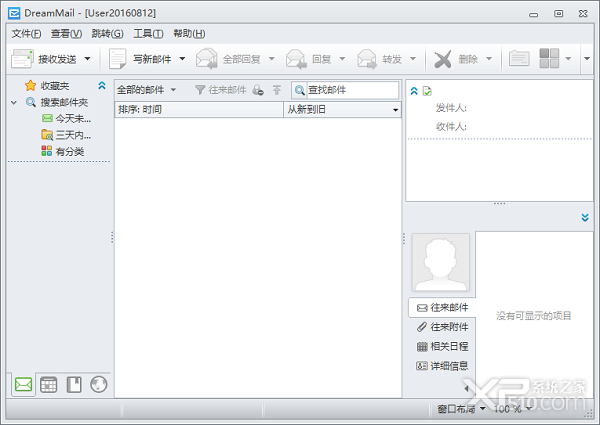Expand the contact panel double-down chevron

tap(585, 217)
